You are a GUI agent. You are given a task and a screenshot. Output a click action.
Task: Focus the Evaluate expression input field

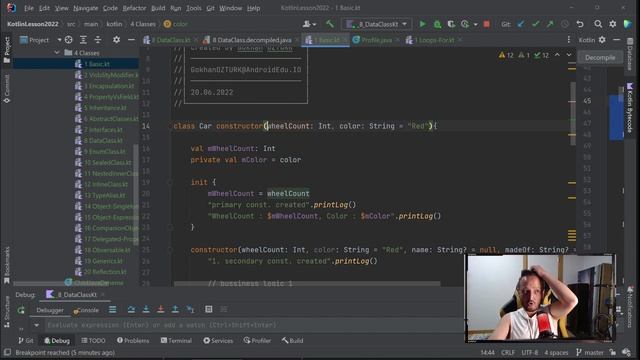(x=253, y=325)
